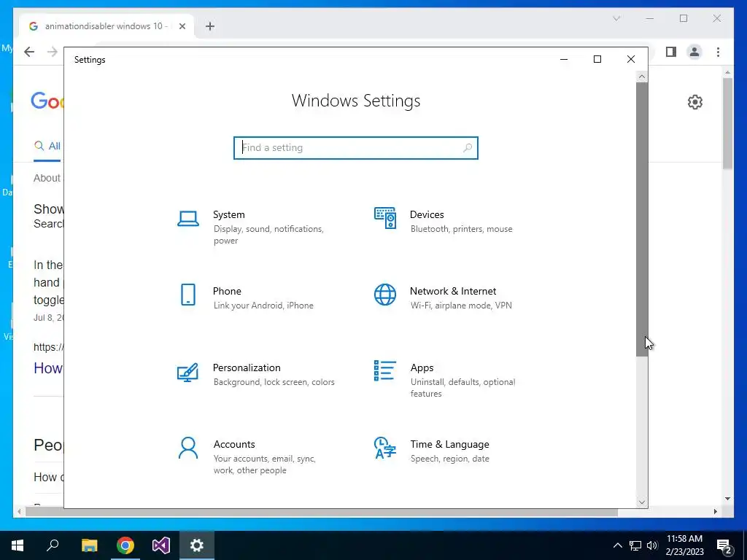The image size is (747, 560).
Task: Open Network & Internet heading
Action: click(453, 292)
